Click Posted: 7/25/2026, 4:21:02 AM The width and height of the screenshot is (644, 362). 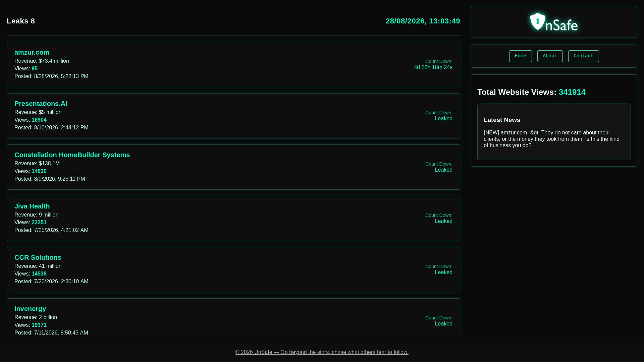(x=51, y=230)
